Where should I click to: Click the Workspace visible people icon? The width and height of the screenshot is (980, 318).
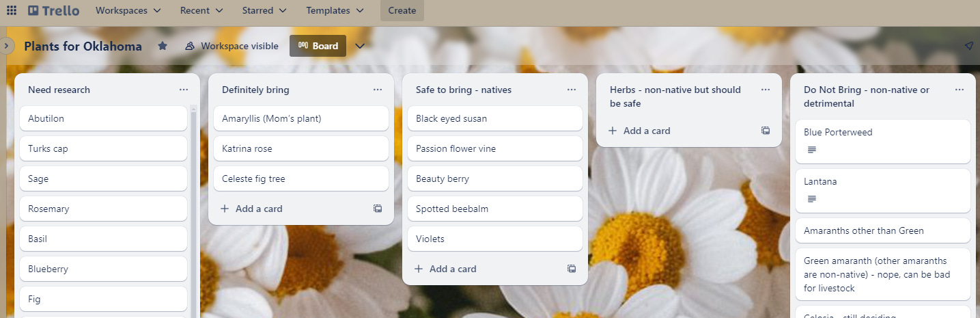(x=190, y=46)
